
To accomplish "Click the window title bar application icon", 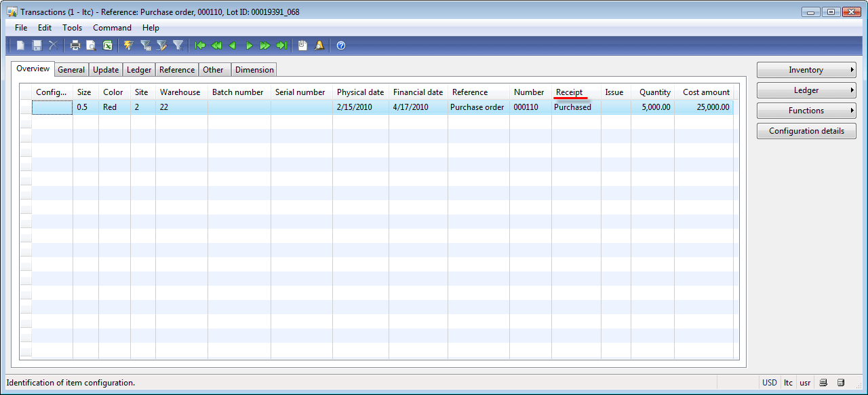I will [x=12, y=12].
